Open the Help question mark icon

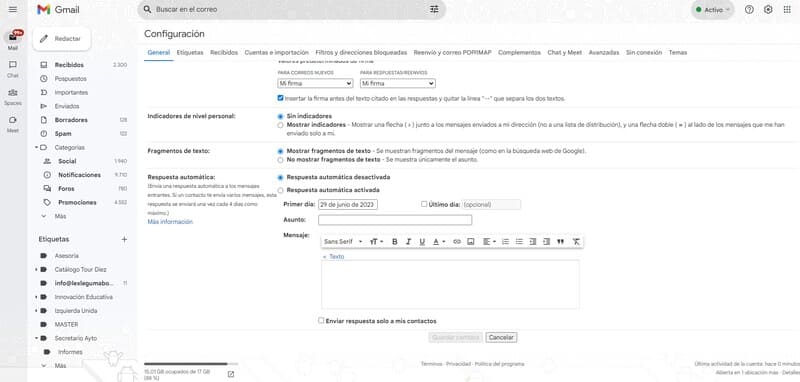pos(749,9)
